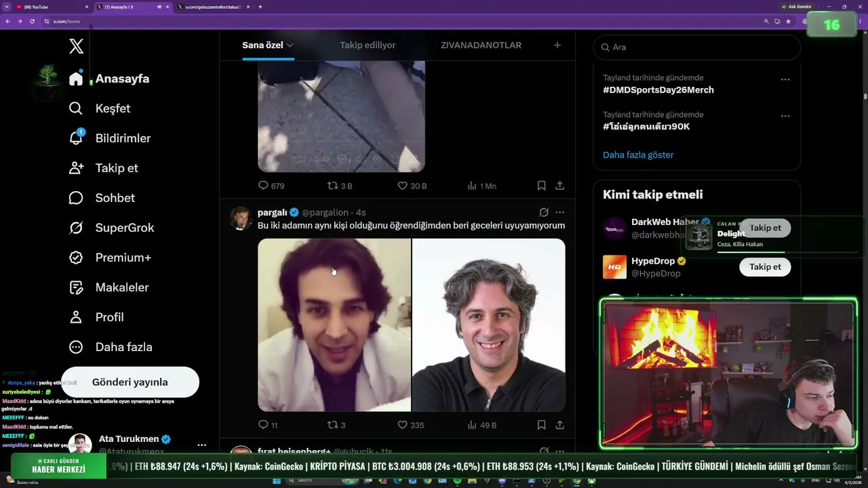Go back with browser back arrow
The width and height of the screenshot is (868, 488).
tap(7, 21)
